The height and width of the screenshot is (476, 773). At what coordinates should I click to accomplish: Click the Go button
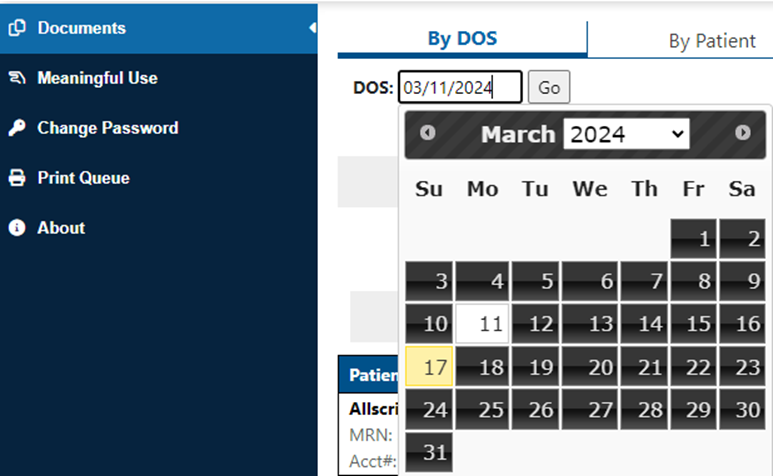tap(549, 87)
